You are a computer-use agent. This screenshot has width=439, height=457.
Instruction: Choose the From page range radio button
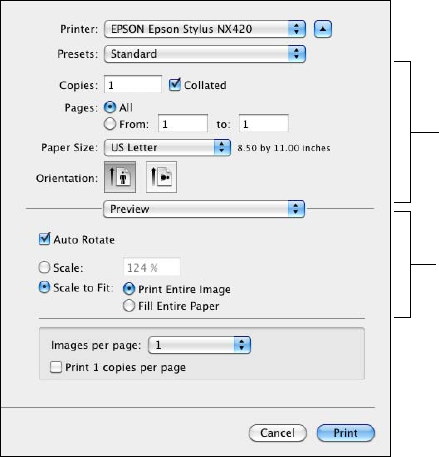(110, 124)
